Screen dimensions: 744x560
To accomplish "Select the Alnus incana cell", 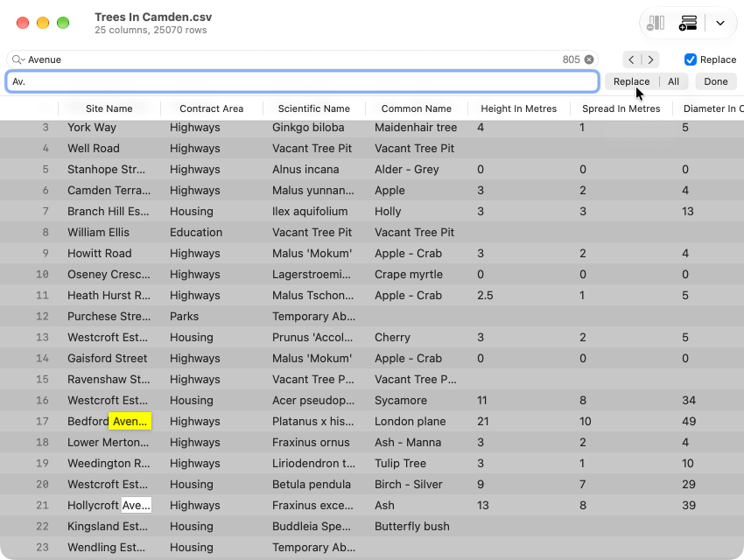I will click(x=314, y=169).
